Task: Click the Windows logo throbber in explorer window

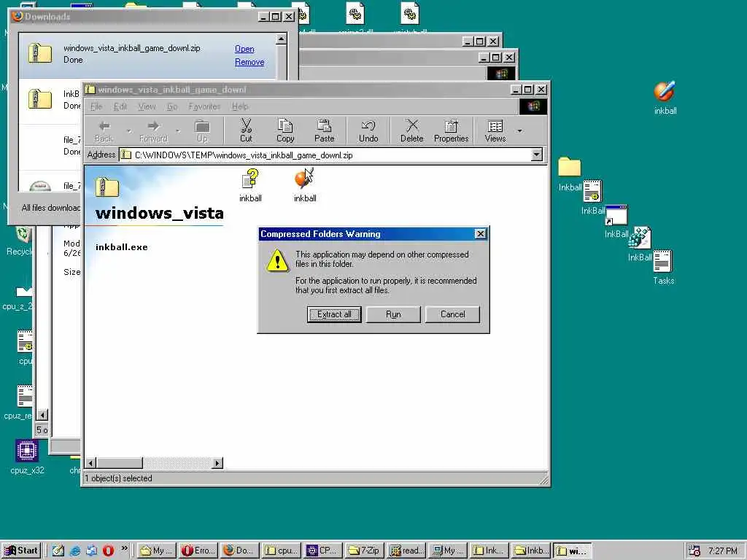Action: 533,106
